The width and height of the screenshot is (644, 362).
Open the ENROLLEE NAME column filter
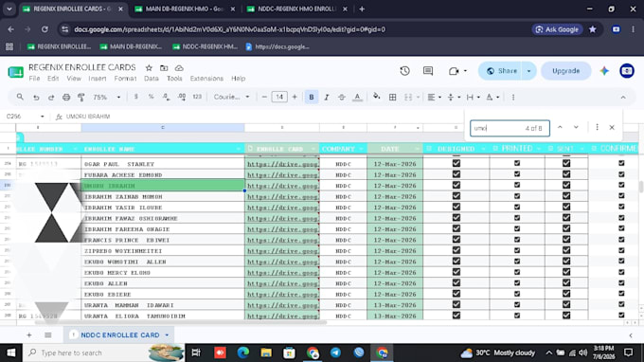point(239,149)
